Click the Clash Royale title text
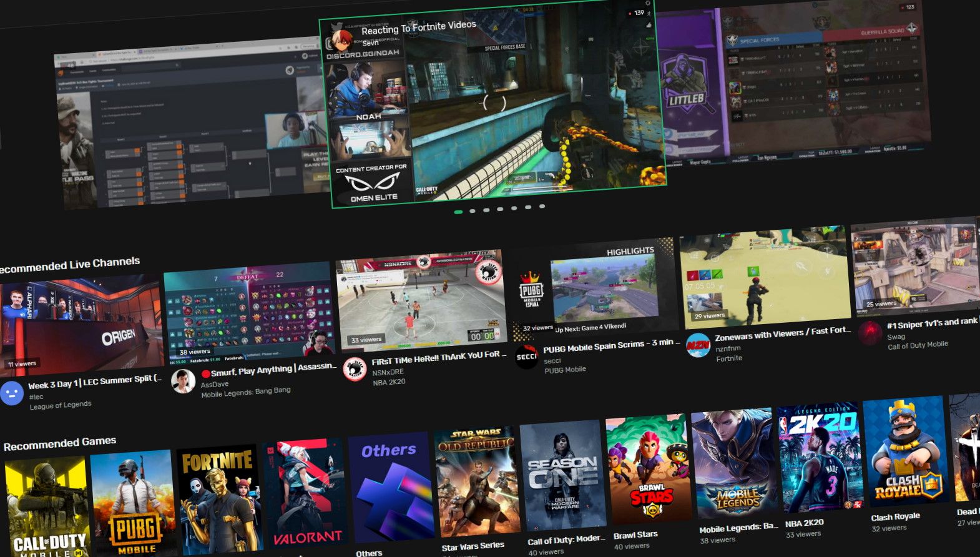 [x=896, y=517]
